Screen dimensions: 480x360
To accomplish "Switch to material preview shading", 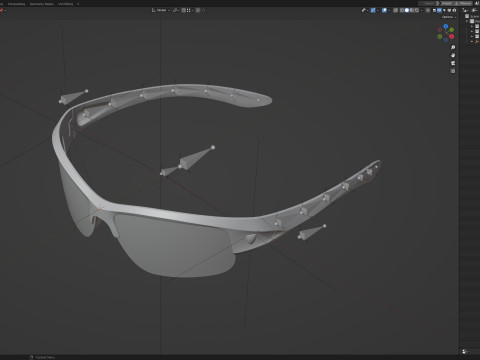I will coord(412,10).
